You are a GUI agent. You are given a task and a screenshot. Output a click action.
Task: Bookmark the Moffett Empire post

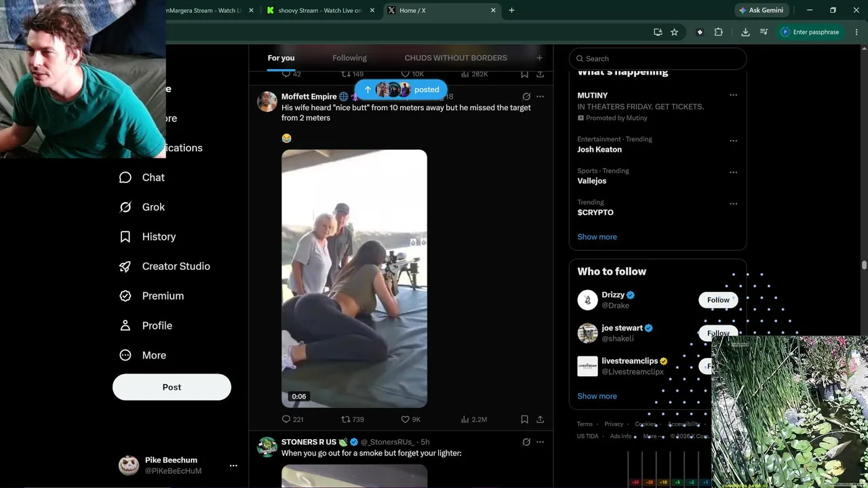[524, 420]
